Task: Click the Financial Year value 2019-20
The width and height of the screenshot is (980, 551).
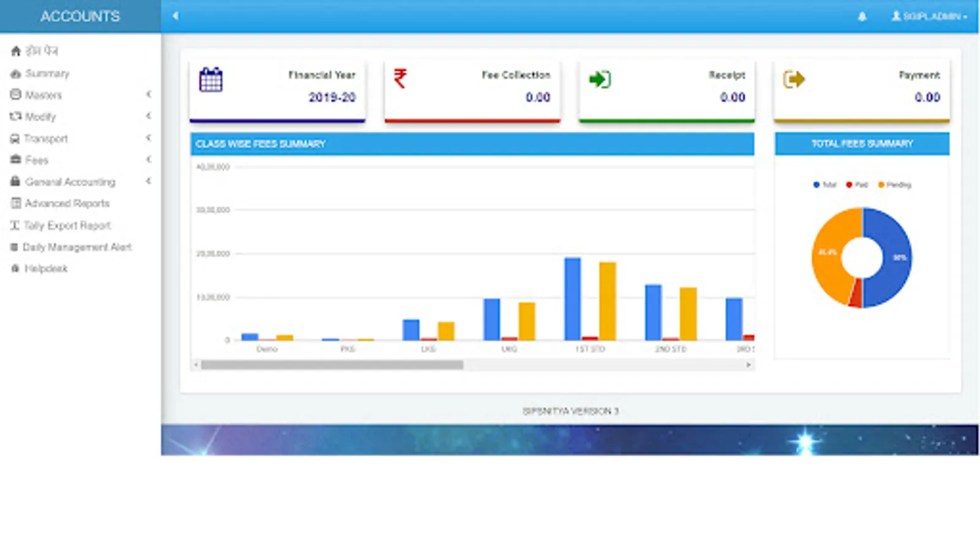Action: click(x=332, y=97)
